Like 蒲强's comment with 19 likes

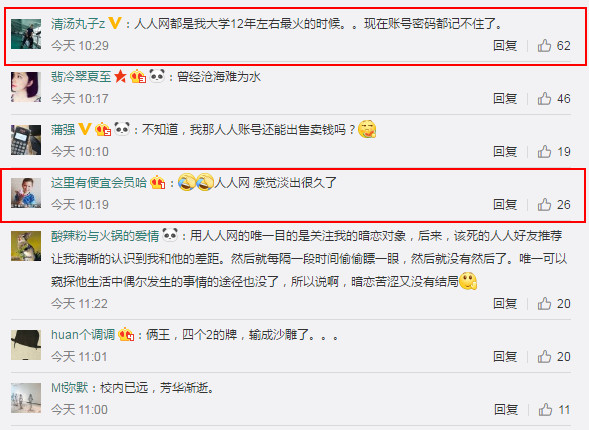tap(544, 152)
